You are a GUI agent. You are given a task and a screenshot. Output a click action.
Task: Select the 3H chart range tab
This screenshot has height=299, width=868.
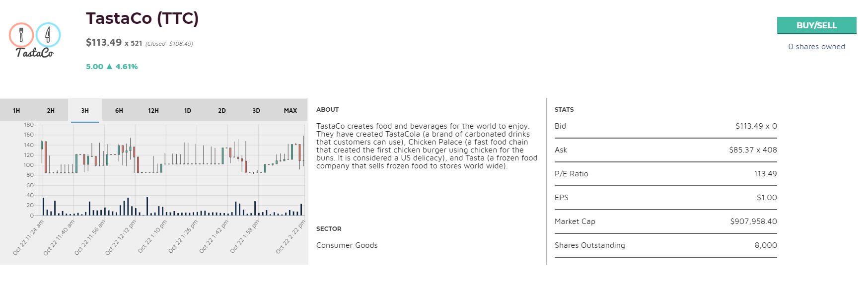[85, 111]
